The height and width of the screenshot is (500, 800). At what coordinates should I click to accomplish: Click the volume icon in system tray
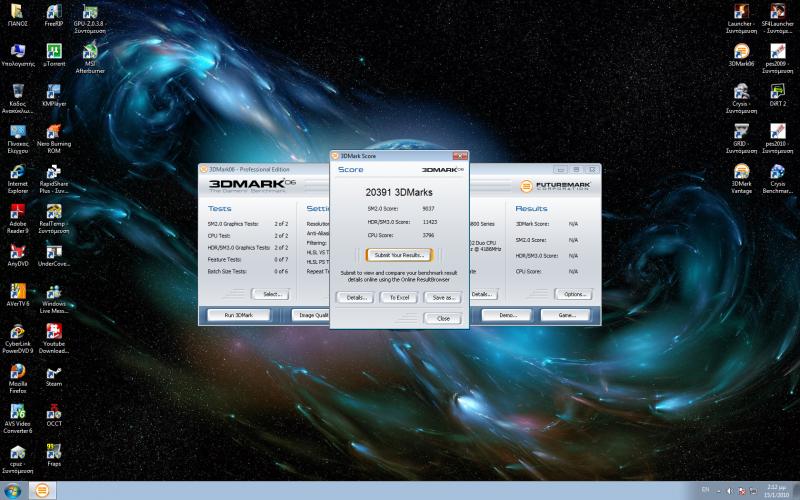pos(729,491)
